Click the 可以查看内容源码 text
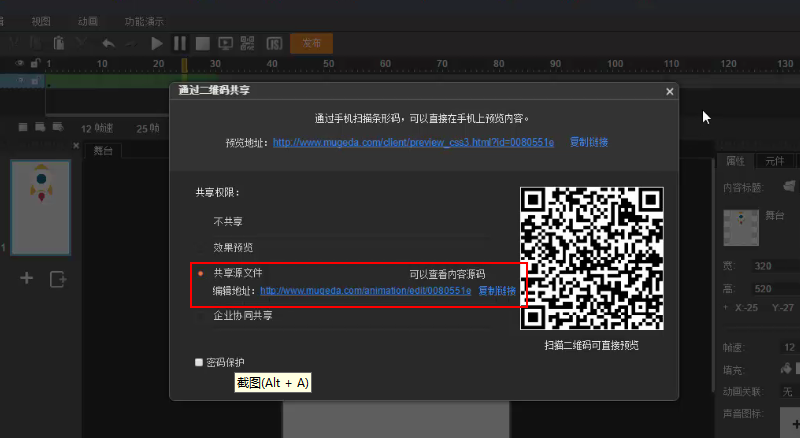The width and height of the screenshot is (800, 438). [x=447, y=275]
